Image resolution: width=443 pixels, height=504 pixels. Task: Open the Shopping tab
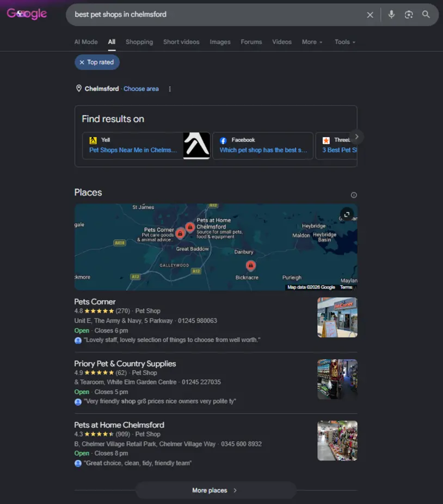pos(139,42)
